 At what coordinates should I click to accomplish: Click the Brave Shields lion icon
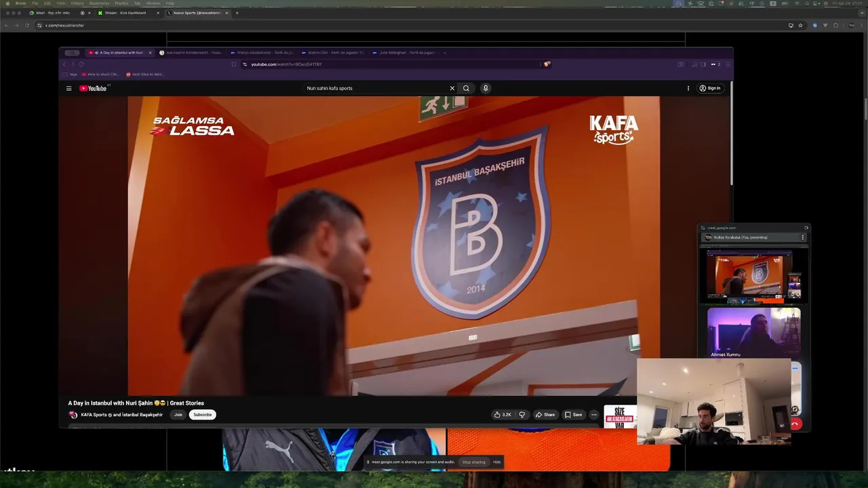point(547,64)
